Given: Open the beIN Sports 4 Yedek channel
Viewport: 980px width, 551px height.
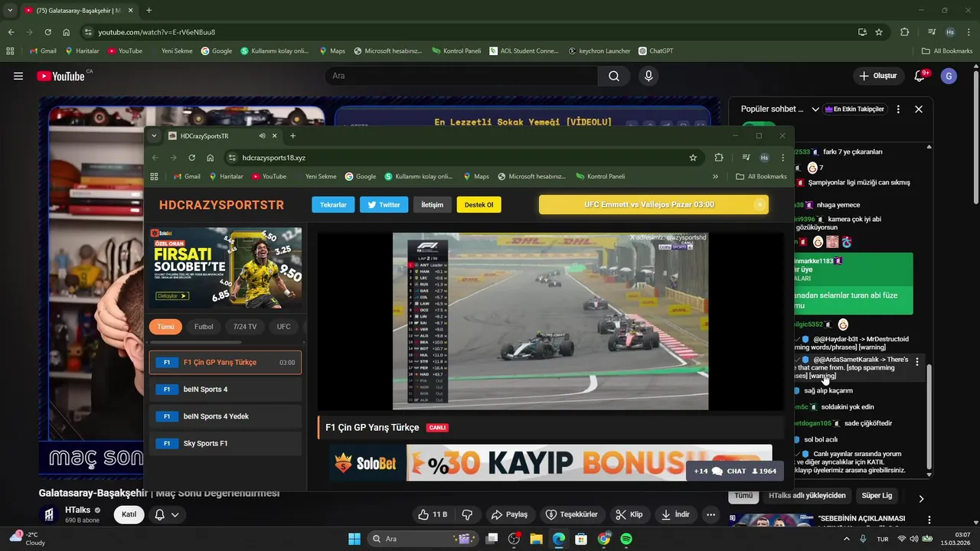Looking at the screenshot, I should click(225, 416).
